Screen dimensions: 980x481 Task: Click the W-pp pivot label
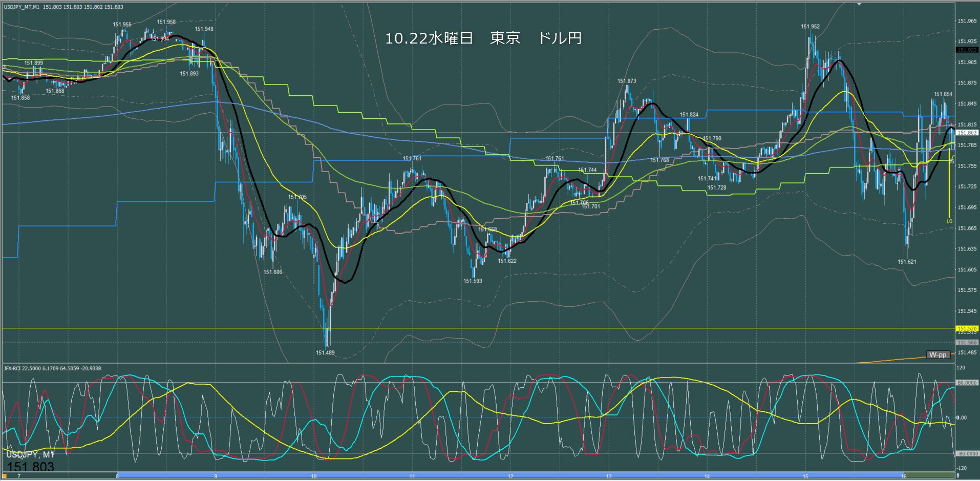point(938,354)
